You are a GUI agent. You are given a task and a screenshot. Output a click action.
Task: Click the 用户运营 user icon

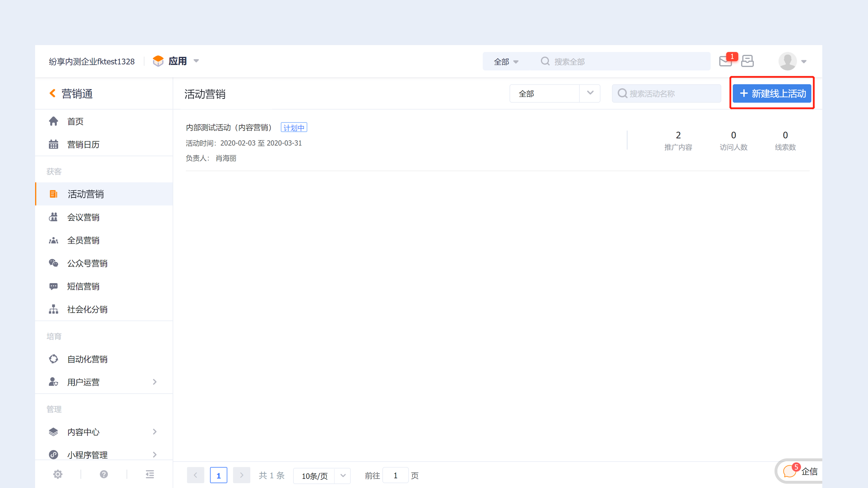53,382
